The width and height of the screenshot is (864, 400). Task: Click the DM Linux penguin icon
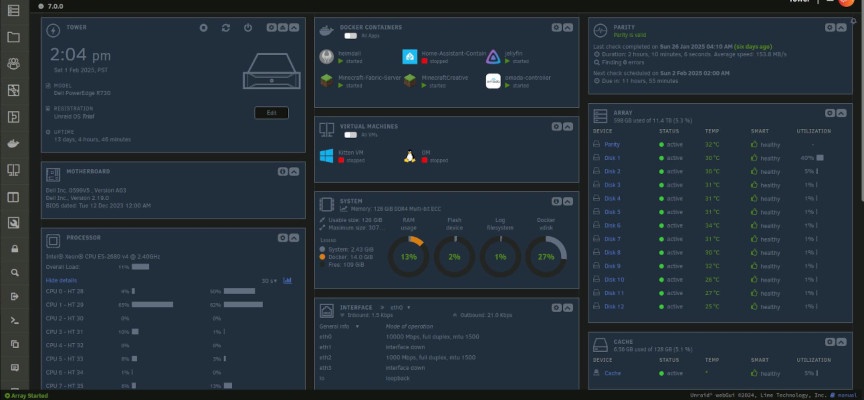[409, 156]
